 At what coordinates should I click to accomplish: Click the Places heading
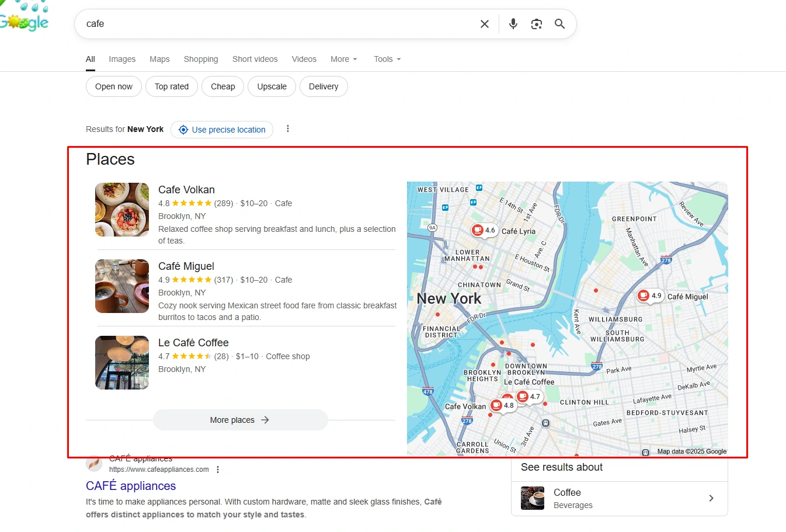coord(110,159)
